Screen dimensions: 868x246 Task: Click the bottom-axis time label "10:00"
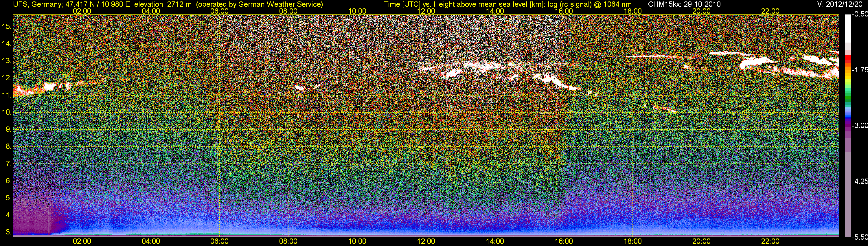coord(357,241)
